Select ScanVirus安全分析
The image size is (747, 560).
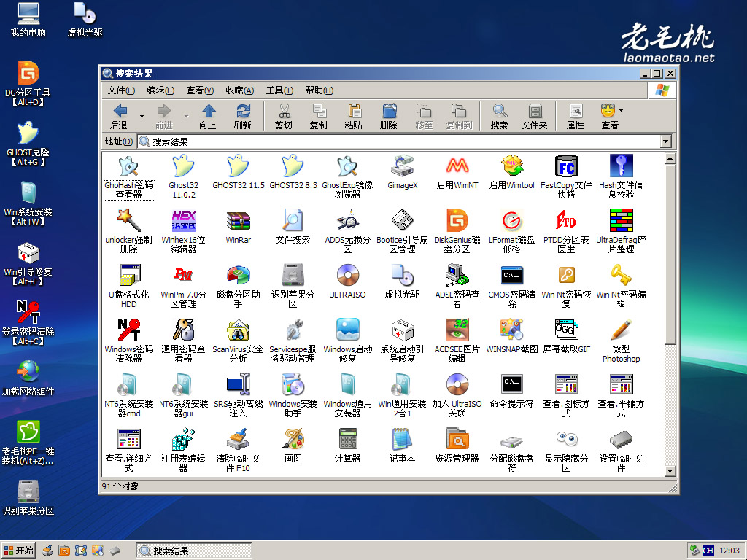coord(239,341)
